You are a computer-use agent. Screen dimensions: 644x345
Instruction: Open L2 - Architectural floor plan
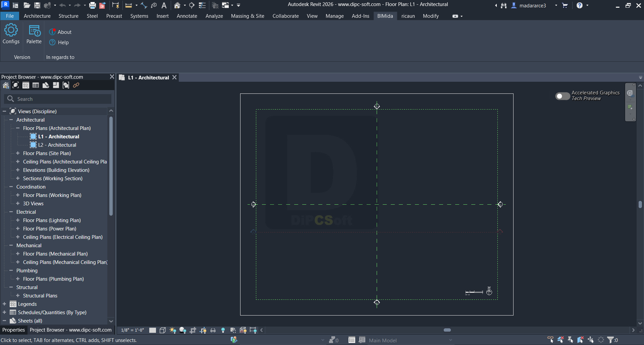click(57, 145)
